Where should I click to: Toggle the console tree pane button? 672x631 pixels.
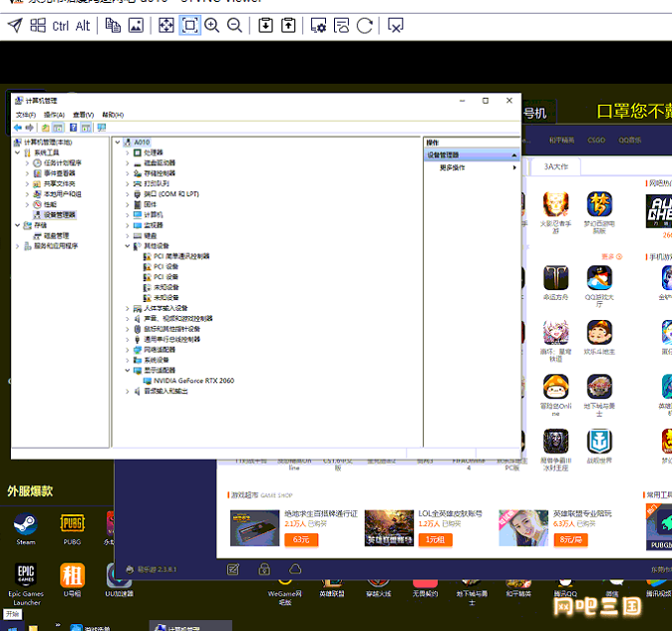(58, 128)
